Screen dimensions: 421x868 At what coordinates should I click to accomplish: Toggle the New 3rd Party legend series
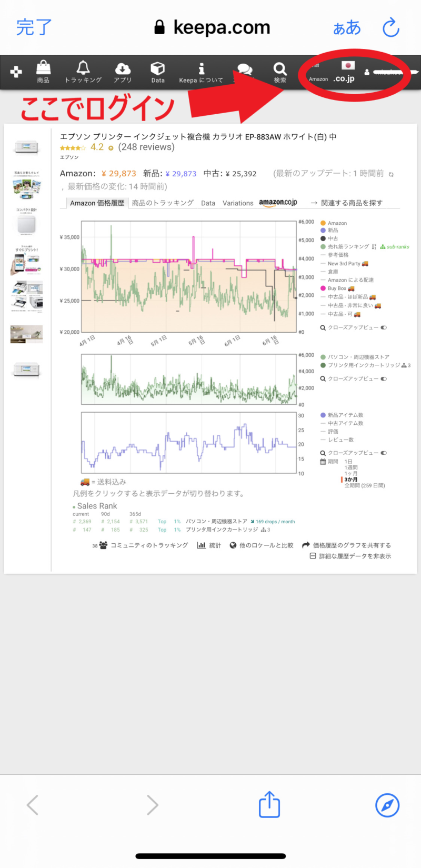coord(345,263)
